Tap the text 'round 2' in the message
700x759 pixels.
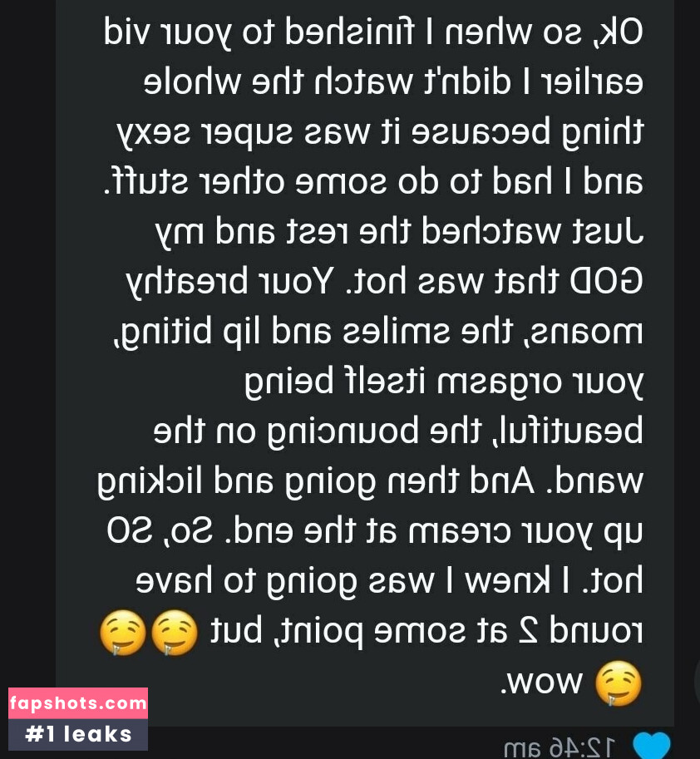click(x=574, y=631)
